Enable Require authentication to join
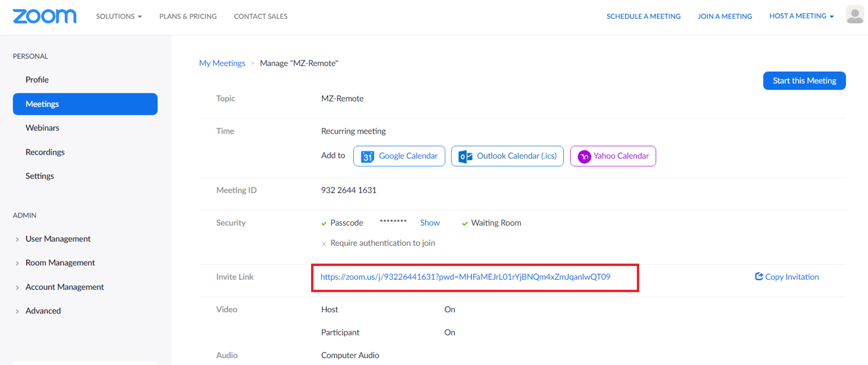The width and height of the screenshot is (868, 365). click(x=324, y=243)
